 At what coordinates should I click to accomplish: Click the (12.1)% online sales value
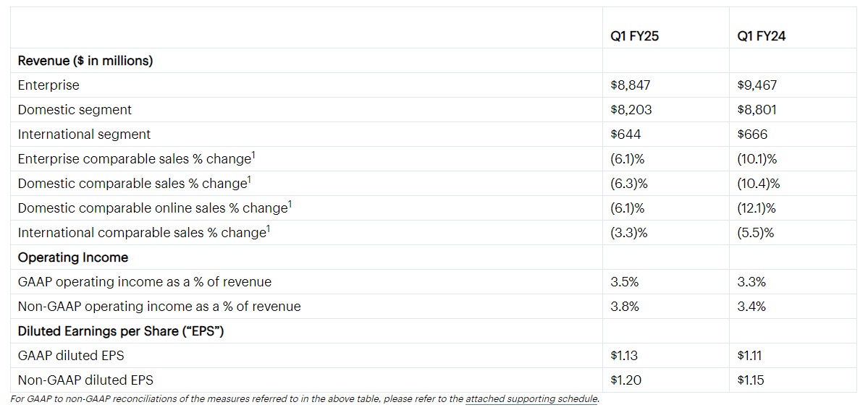[x=756, y=208]
